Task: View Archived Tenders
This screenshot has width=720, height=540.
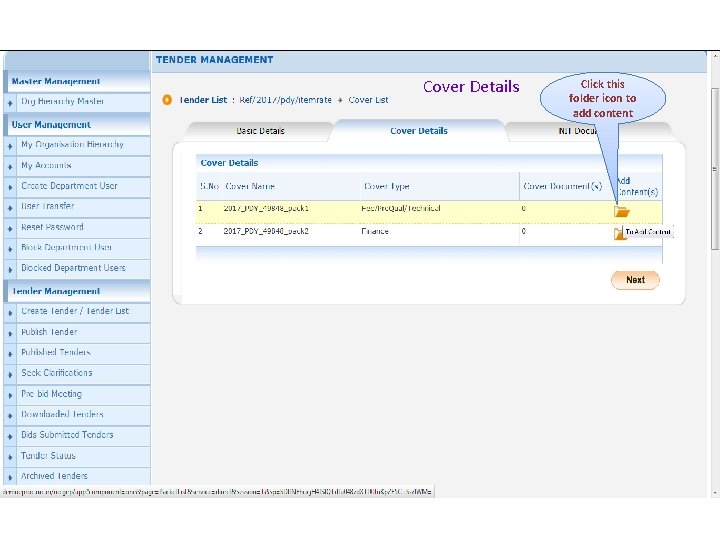Action: point(54,476)
